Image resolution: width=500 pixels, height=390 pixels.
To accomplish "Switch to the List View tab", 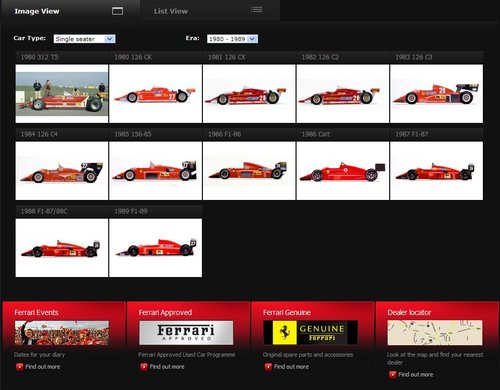I will click(x=210, y=11).
